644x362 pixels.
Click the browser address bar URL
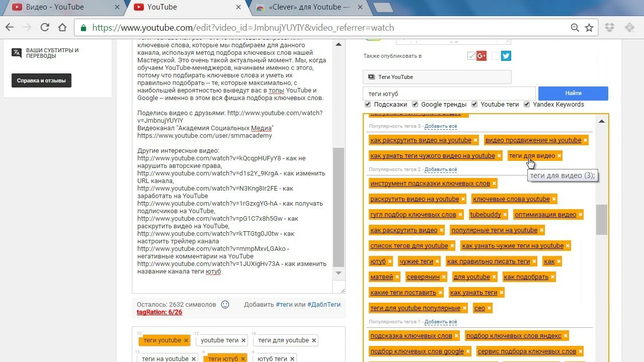tap(243, 28)
